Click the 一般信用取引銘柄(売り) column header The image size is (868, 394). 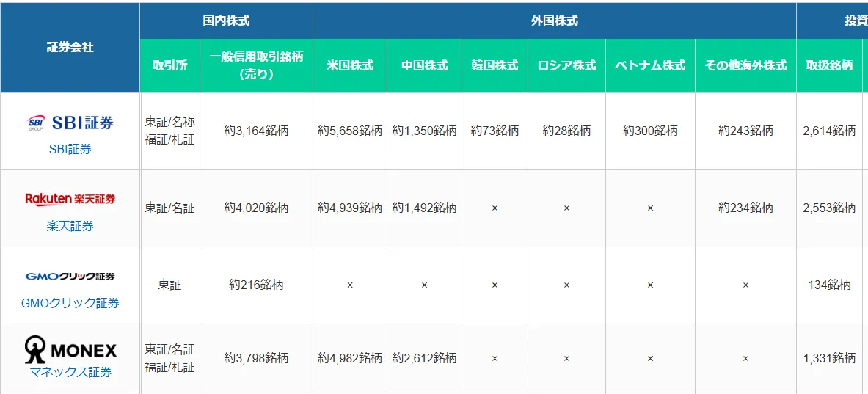point(256,65)
